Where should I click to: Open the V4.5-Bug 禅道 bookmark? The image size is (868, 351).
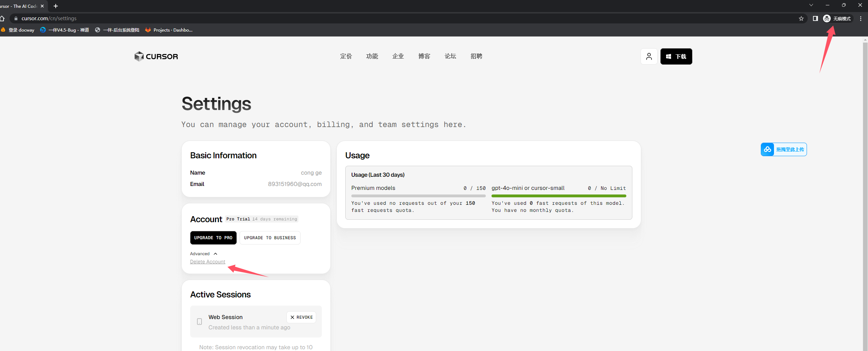[65, 30]
